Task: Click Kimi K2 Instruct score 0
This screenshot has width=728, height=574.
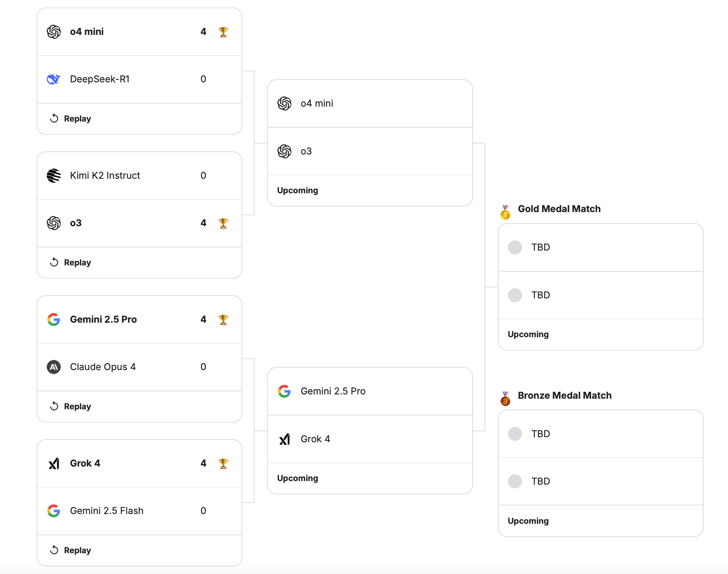Action: (203, 176)
